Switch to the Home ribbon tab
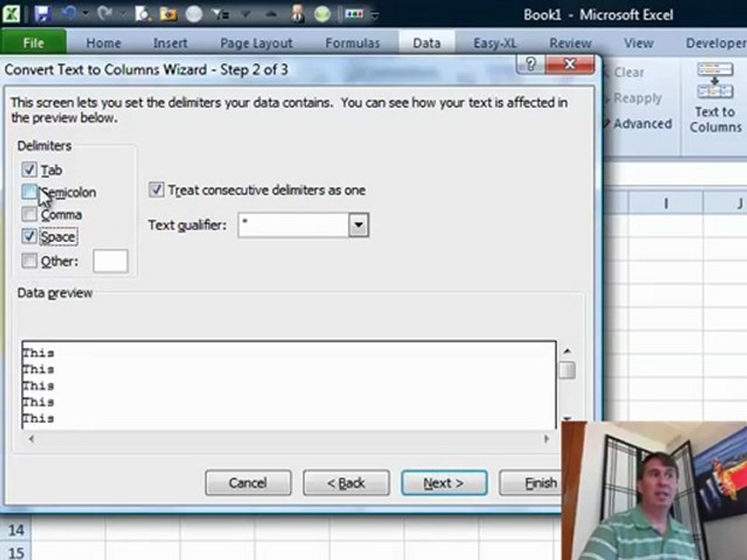This screenshot has height=560, width=747. (x=103, y=43)
